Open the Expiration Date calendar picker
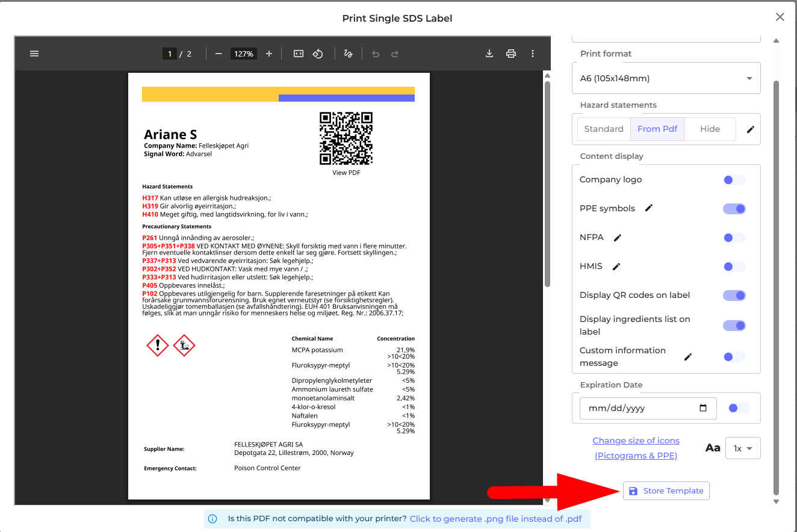The width and height of the screenshot is (797, 532). [x=703, y=408]
